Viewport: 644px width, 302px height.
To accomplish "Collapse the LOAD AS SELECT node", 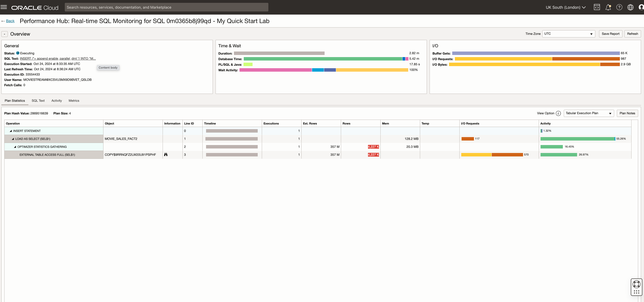I will 13,139.
